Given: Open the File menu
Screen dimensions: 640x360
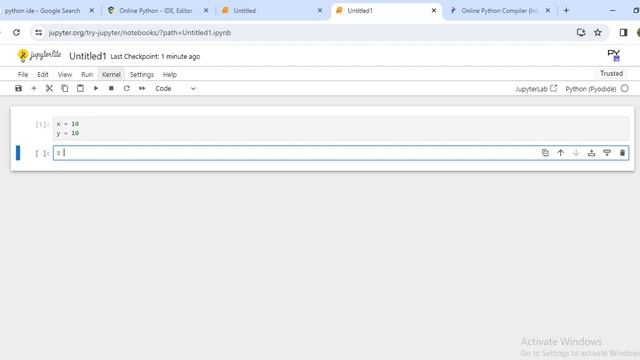Looking at the screenshot, I should (x=23, y=74).
